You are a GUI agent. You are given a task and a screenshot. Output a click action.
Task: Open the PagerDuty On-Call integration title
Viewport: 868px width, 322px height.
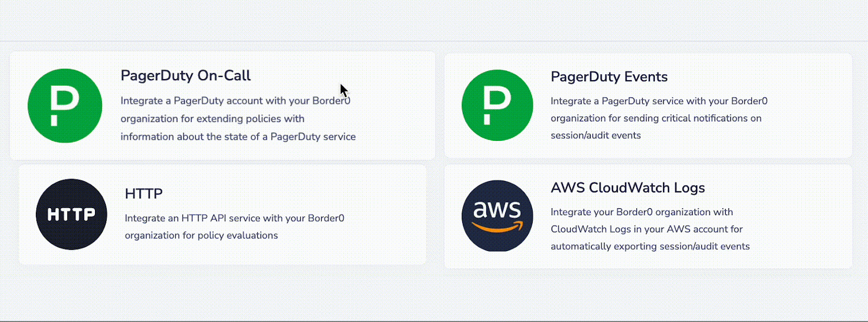click(186, 76)
